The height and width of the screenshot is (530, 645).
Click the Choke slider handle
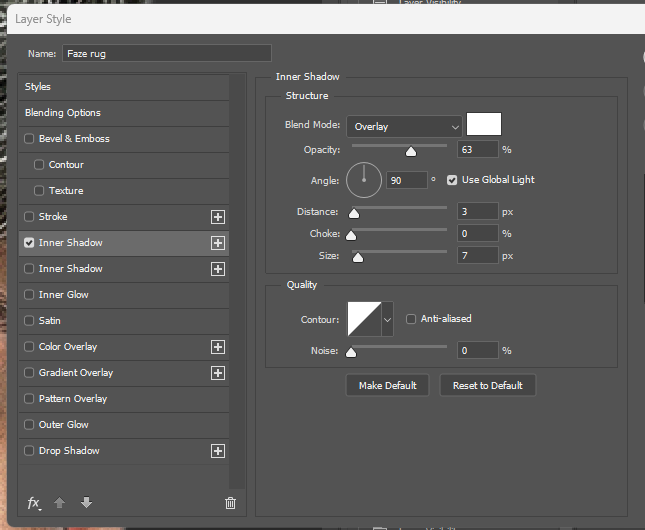[351, 235]
